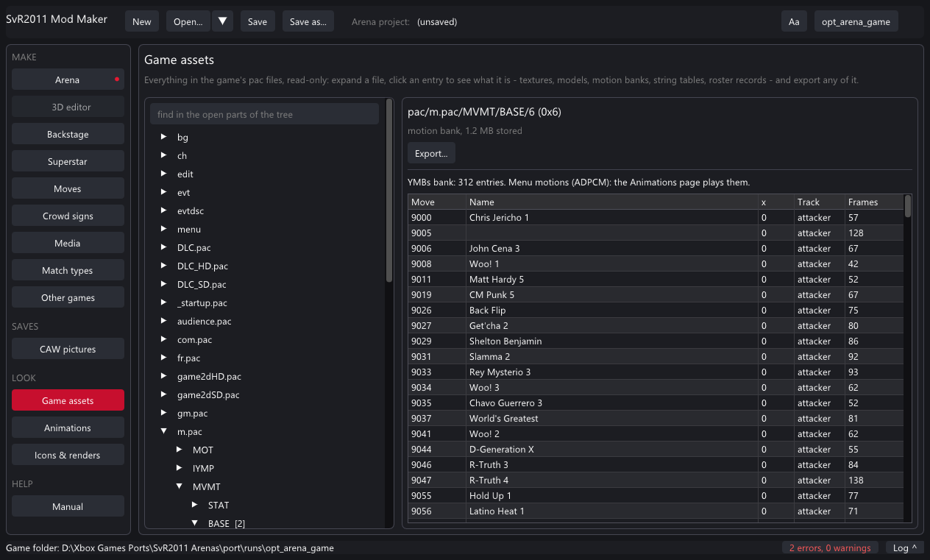
Task: Select the Chris Jericho 1 row
Action: coord(656,218)
